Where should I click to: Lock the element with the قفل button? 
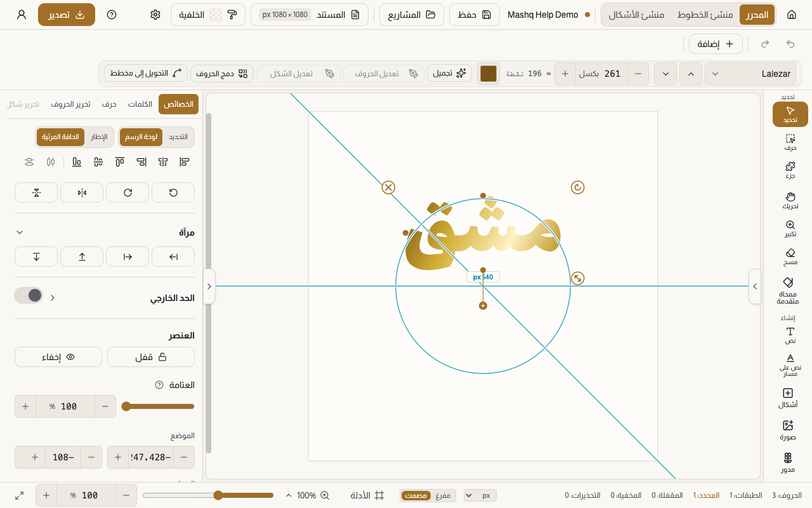tap(151, 357)
